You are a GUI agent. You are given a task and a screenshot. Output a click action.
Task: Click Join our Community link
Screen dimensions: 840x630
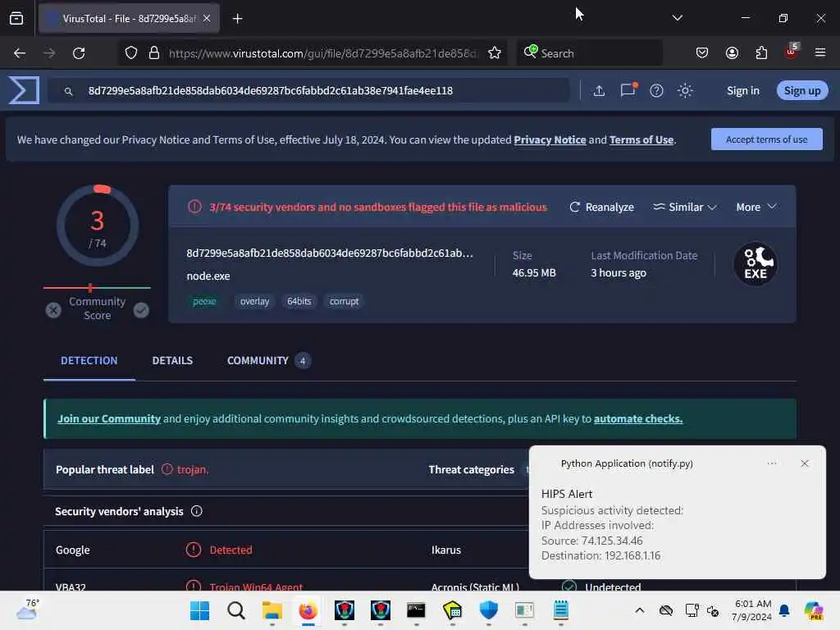(109, 419)
